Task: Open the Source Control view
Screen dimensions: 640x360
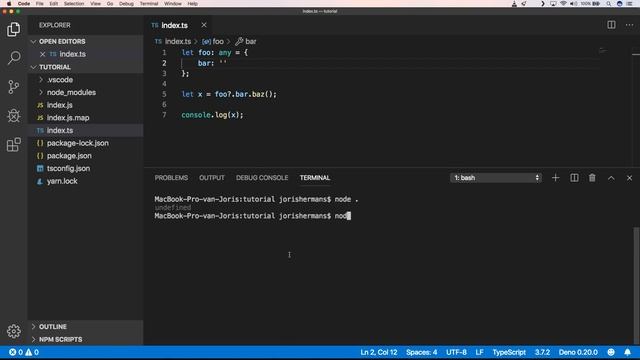Action: point(13,87)
